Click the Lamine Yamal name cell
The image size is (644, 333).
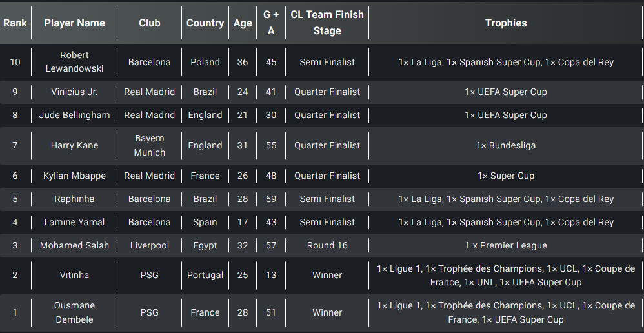click(x=74, y=222)
